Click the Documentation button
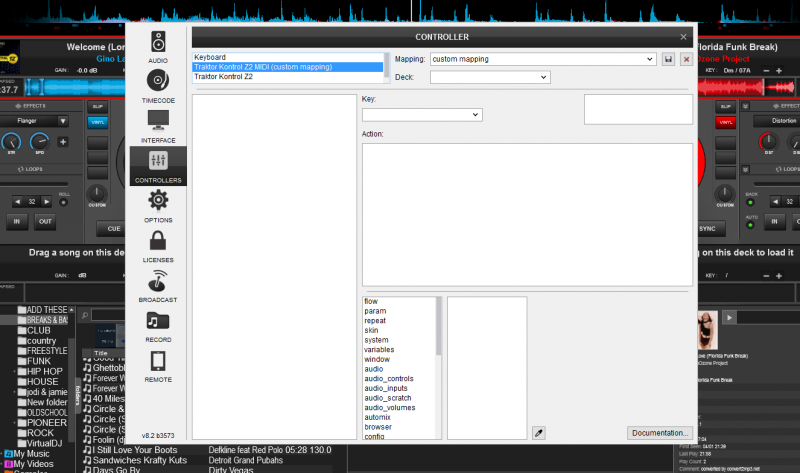This screenshot has width=800, height=473. coord(660,433)
